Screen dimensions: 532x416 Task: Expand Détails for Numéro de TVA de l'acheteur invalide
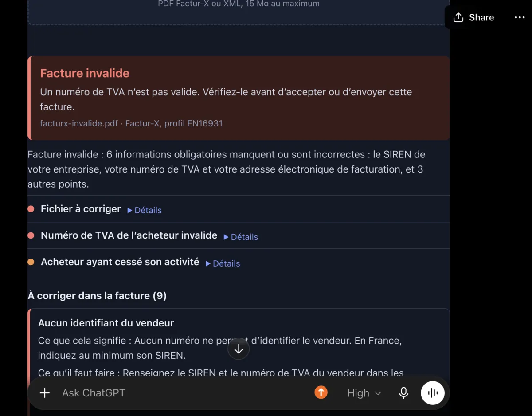(241, 237)
